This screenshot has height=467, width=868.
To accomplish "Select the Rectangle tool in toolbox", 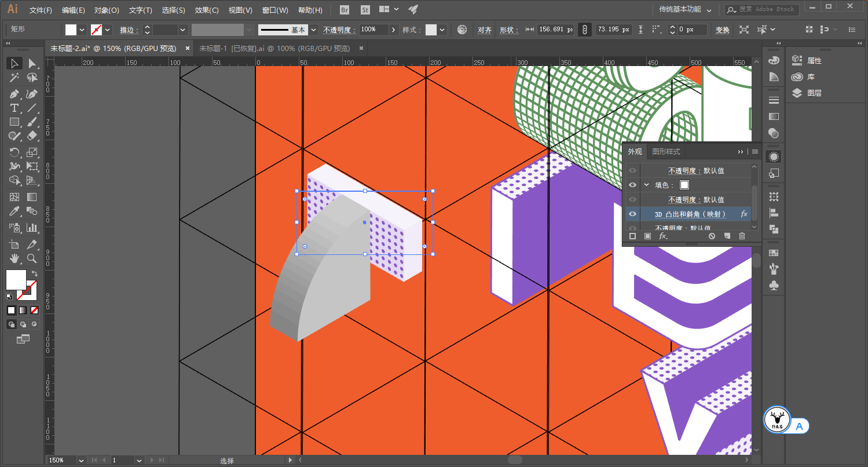I will point(15,122).
